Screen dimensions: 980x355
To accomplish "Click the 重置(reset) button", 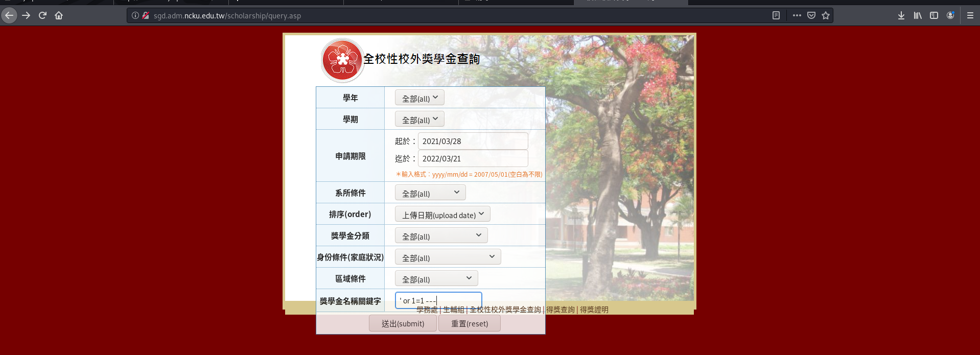I will click(470, 323).
